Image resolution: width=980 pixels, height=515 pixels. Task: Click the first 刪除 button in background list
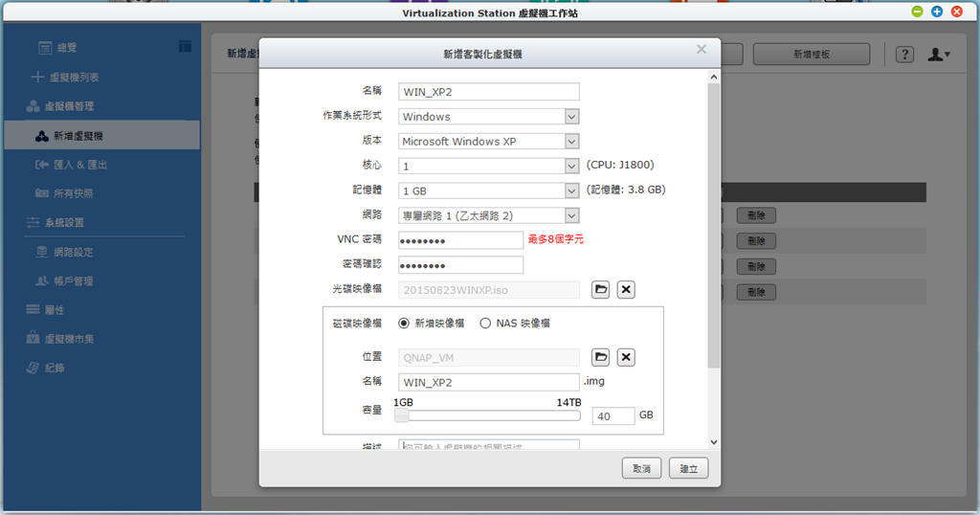click(x=756, y=215)
